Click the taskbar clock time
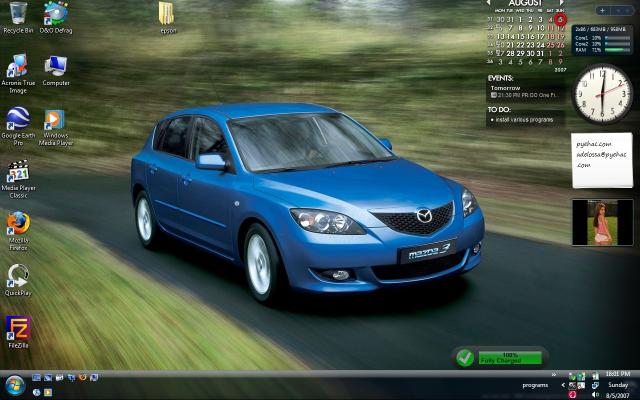 [617, 374]
